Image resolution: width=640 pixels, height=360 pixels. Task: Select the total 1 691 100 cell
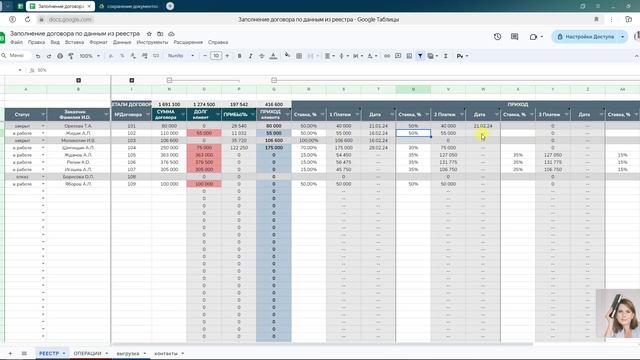coord(169,104)
